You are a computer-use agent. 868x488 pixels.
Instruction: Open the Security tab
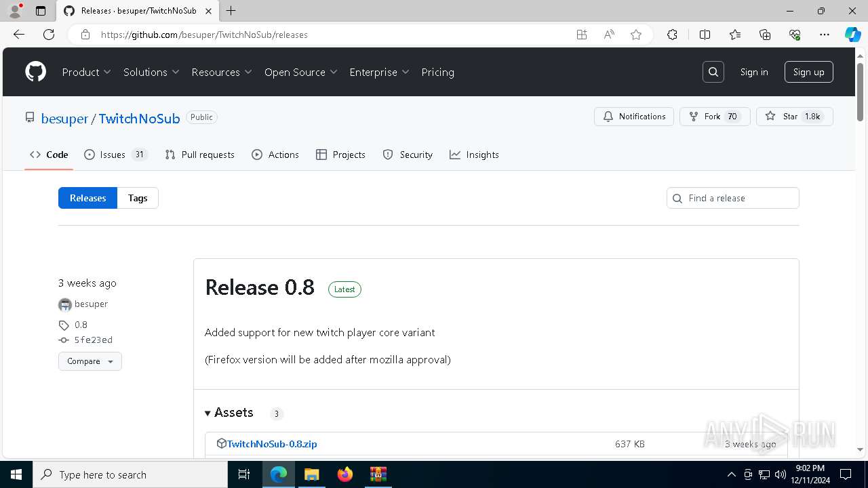(408, 155)
